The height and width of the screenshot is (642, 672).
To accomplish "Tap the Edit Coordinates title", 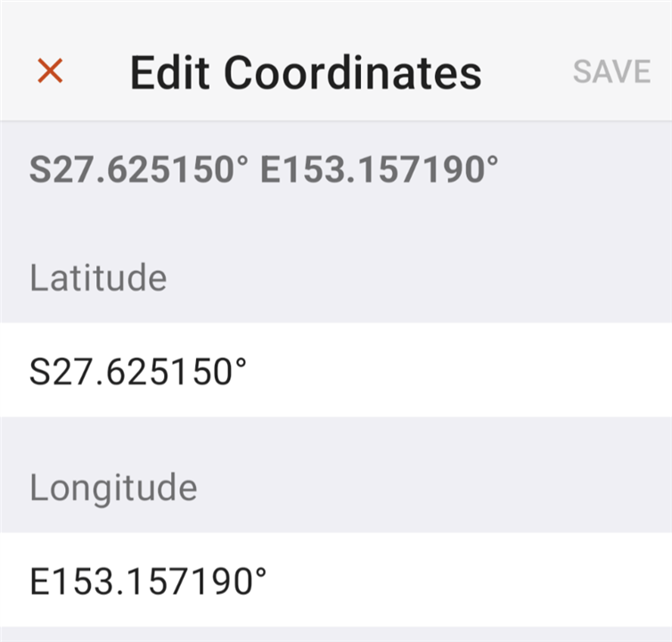I will point(306,72).
